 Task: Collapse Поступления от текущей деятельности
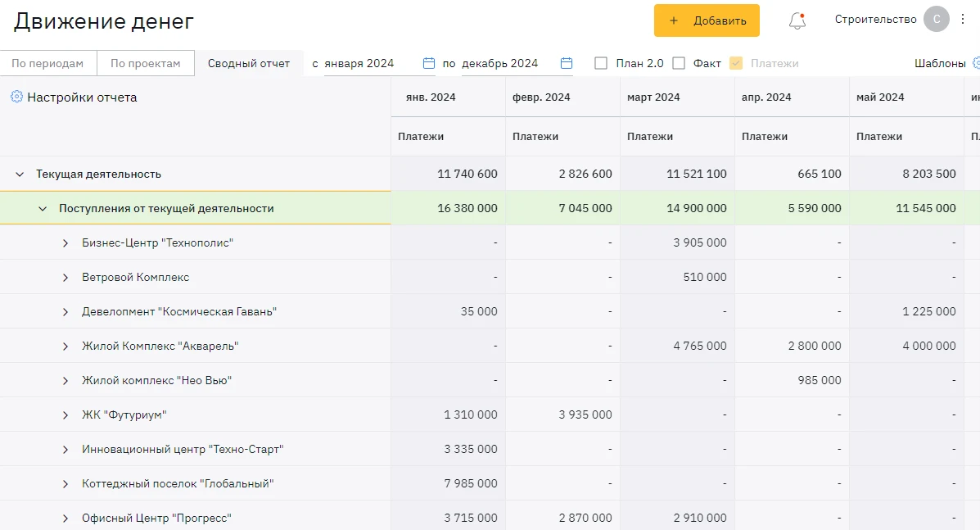[43, 208]
